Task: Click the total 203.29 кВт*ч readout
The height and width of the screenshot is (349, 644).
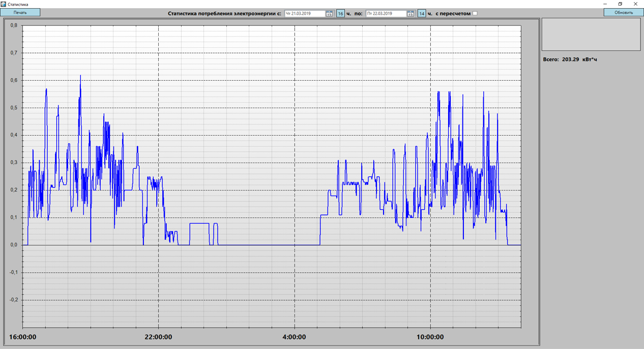Action: pos(570,59)
